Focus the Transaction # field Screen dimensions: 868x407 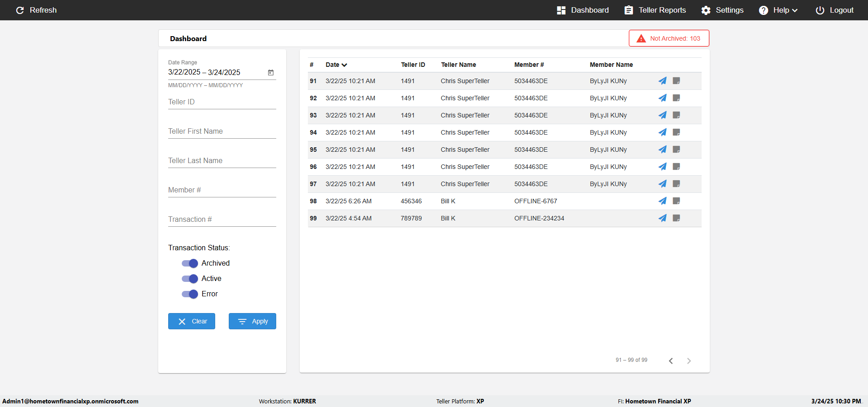pyautogui.click(x=222, y=220)
